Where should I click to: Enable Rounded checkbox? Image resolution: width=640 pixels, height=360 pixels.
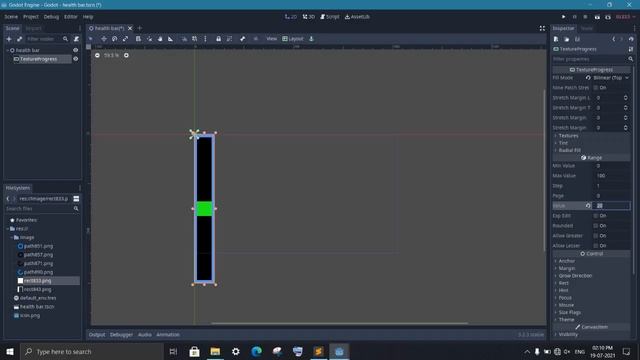pos(596,226)
